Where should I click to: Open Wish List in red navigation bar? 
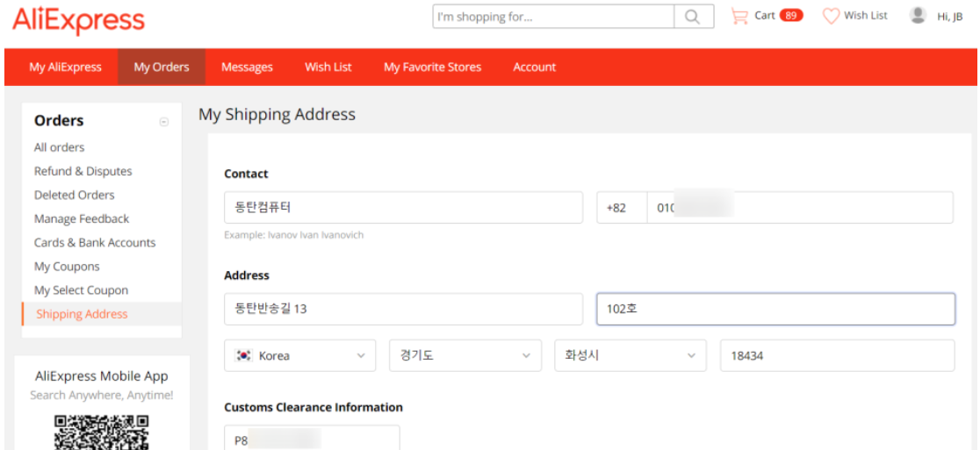click(x=328, y=67)
